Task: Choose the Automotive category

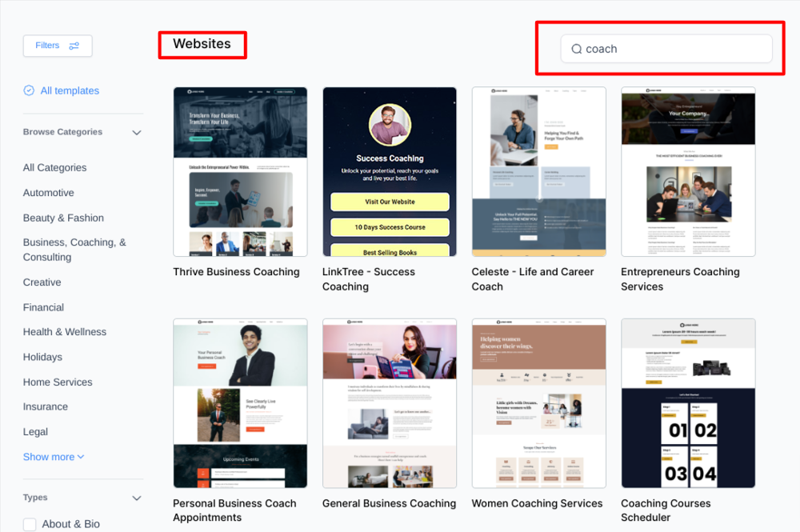Action: click(49, 193)
